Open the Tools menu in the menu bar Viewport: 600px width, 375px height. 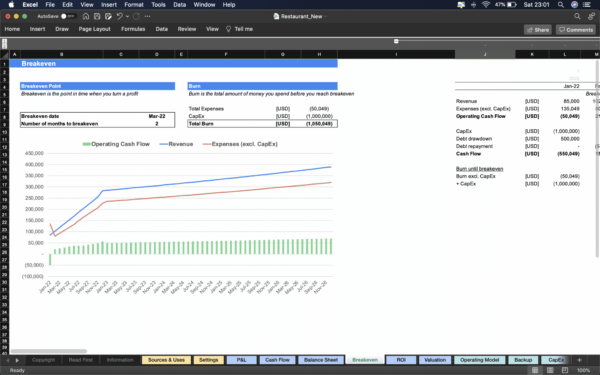[x=158, y=5]
